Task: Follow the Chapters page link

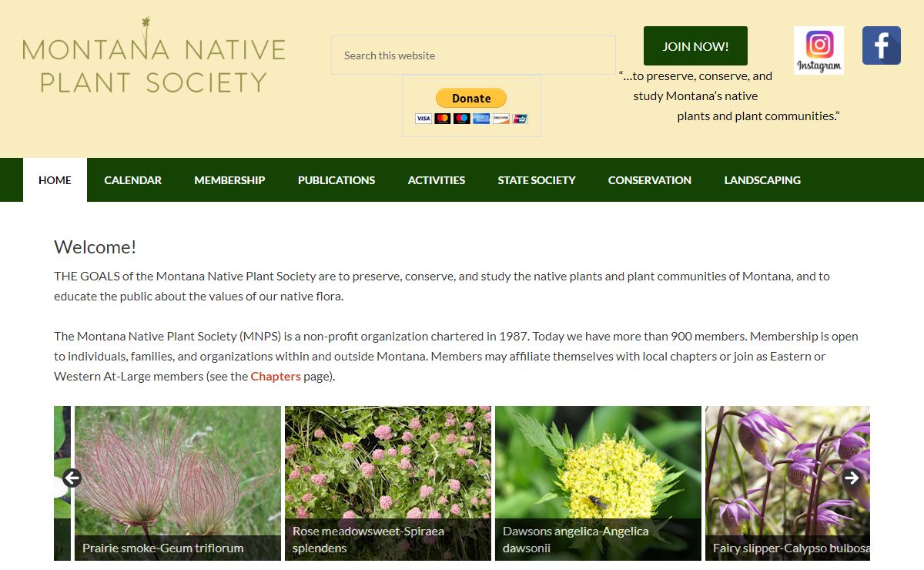Action: tap(275, 377)
